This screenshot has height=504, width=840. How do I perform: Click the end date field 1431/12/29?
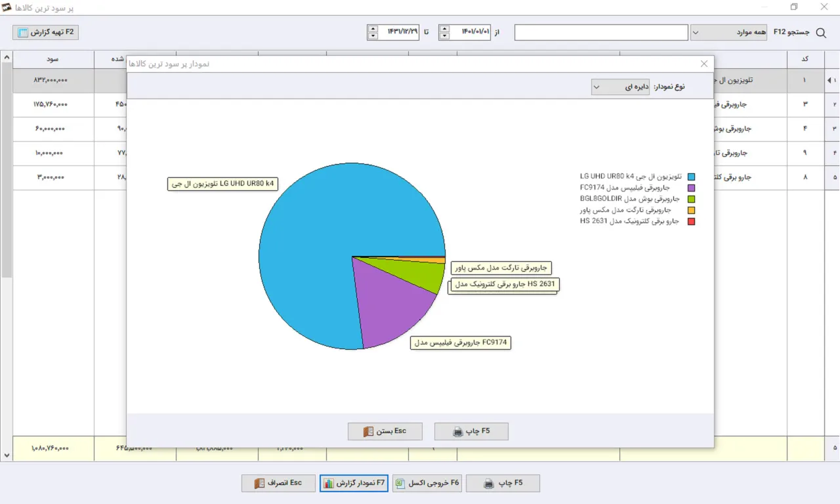point(399,32)
